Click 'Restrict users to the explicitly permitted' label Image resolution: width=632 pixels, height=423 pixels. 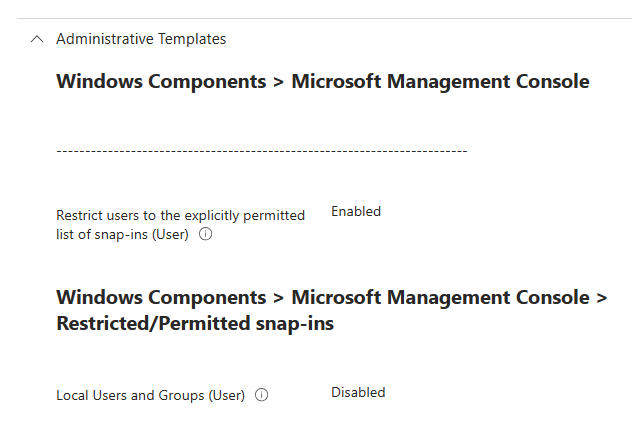point(181,216)
